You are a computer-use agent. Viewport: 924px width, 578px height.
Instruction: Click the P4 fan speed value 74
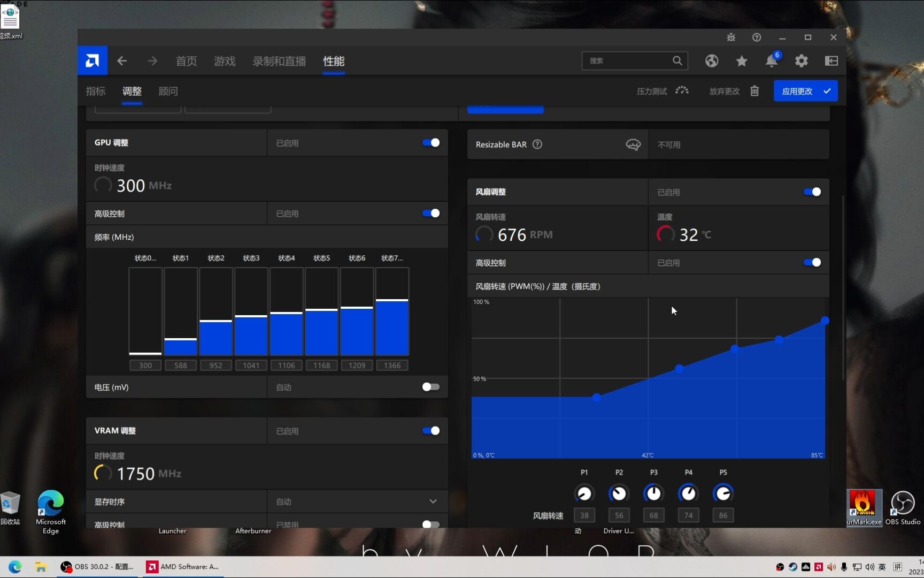point(688,515)
